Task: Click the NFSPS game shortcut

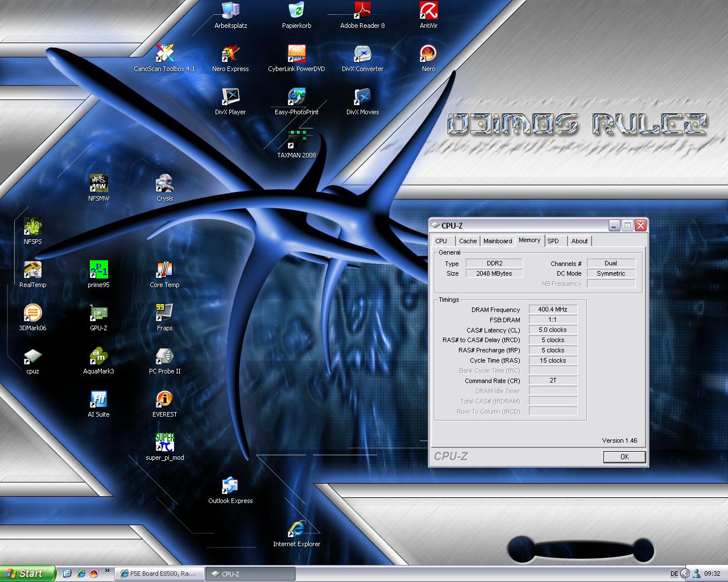Action: pyautogui.click(x=32, y=231)
